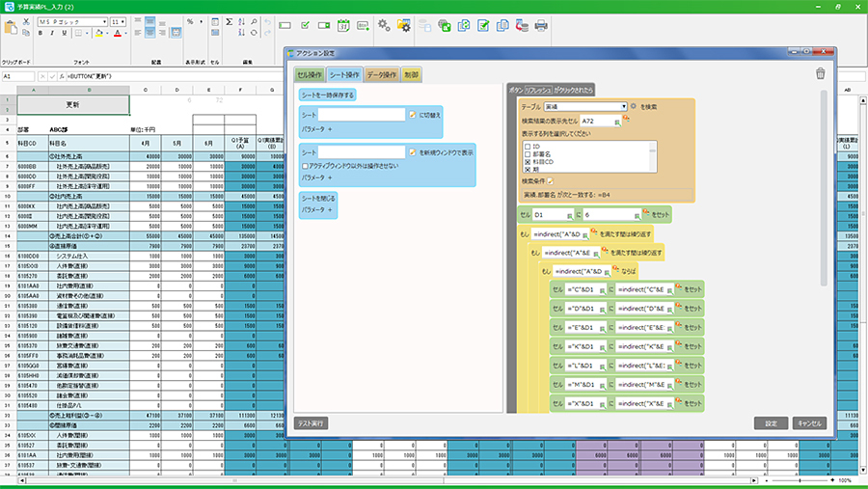Switch to the セル操作 tab
Viewport: 868px width, 489px height.
(309, 74)
